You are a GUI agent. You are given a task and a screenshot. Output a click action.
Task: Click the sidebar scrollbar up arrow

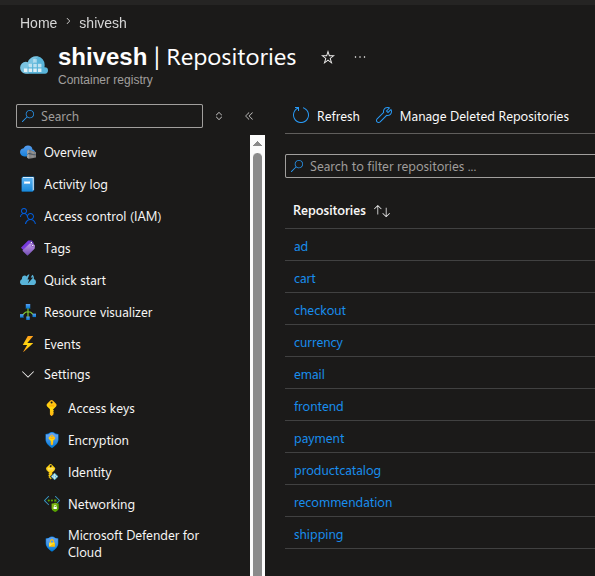click(x=257, y=143)
